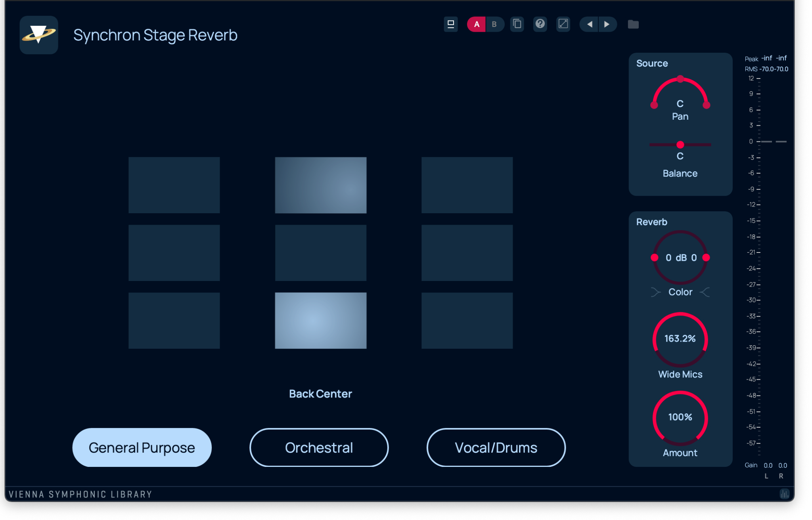This screenshot has width=812, height=520.
Task: Select the Vocal/Drums mode button
Action: [496, 447]
